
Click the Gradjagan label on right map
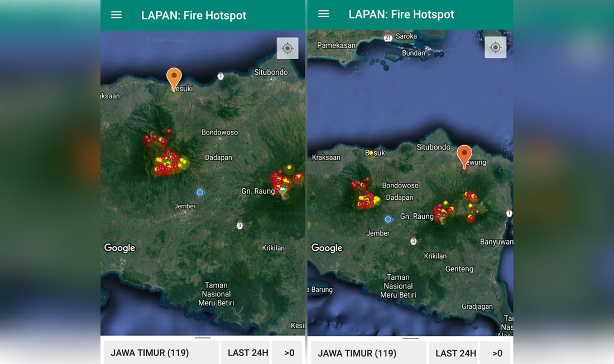tap(477, 306)
